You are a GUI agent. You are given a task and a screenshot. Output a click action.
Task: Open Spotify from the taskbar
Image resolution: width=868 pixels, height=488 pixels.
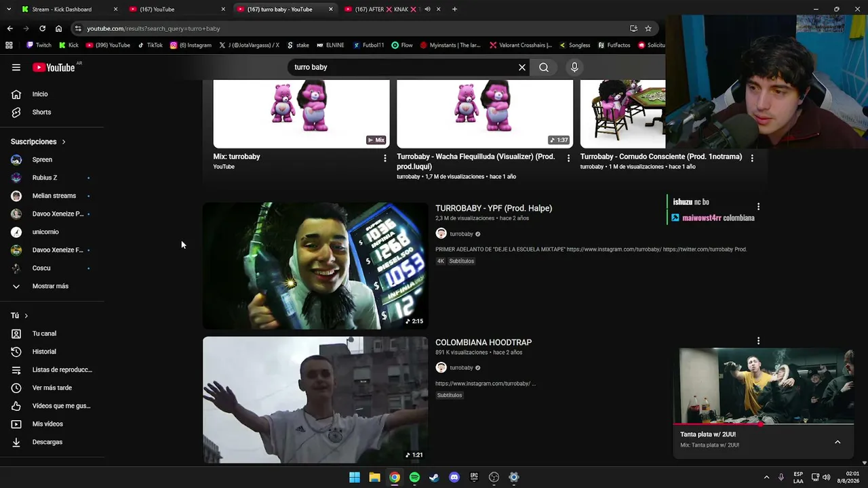(414, 477)
